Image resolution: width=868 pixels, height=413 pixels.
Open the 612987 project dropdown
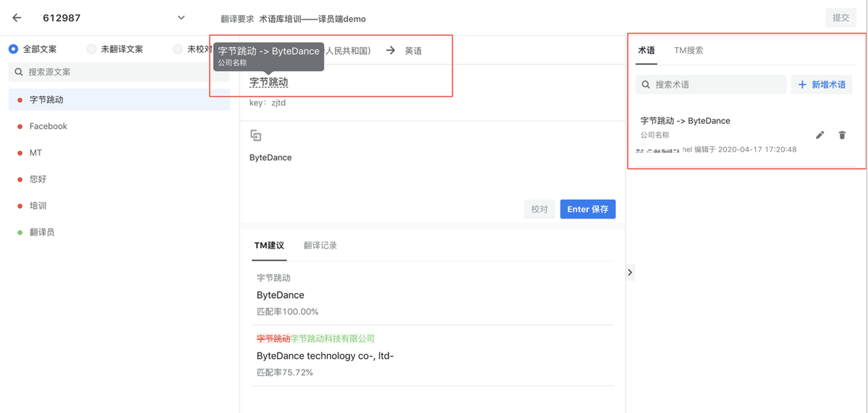click(181, 18)
